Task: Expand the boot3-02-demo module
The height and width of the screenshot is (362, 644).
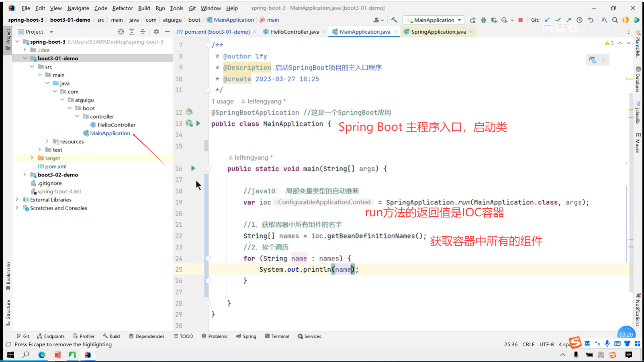Action: coord(25,175)
